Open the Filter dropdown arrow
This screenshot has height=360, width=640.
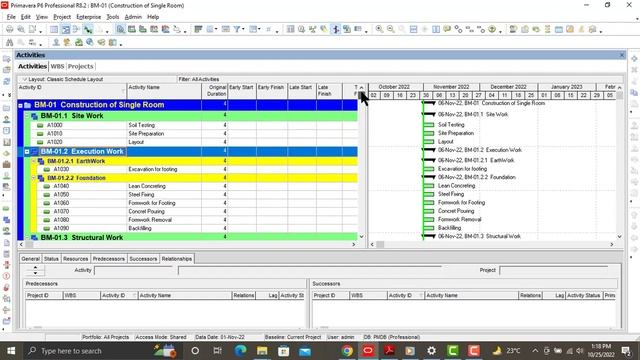pos(243,29)
